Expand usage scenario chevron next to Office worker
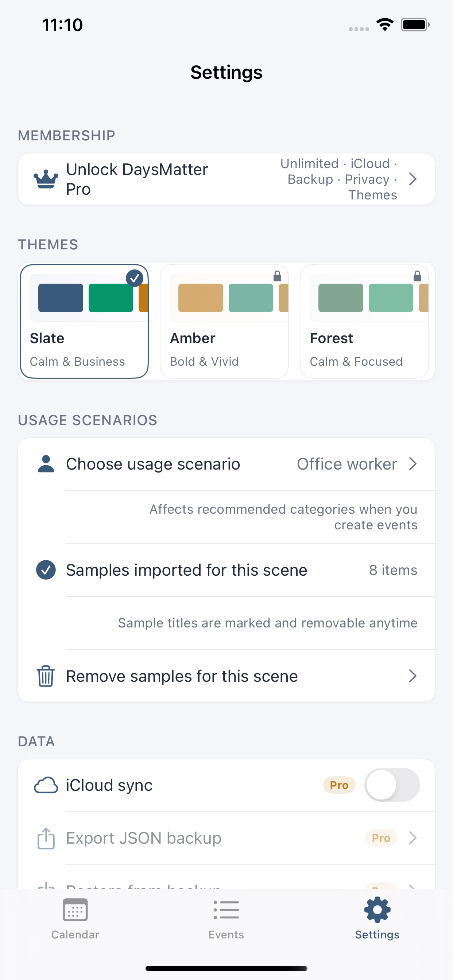 [x=413, y=464]
